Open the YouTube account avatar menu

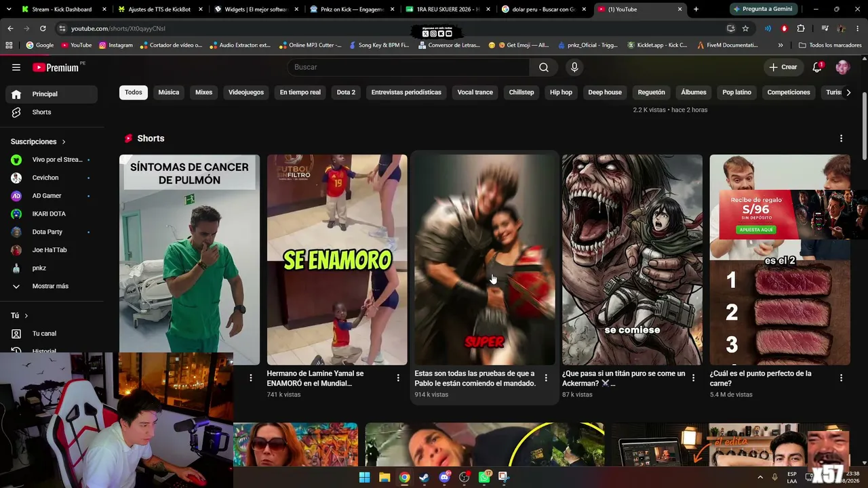(x=842, y=67)
